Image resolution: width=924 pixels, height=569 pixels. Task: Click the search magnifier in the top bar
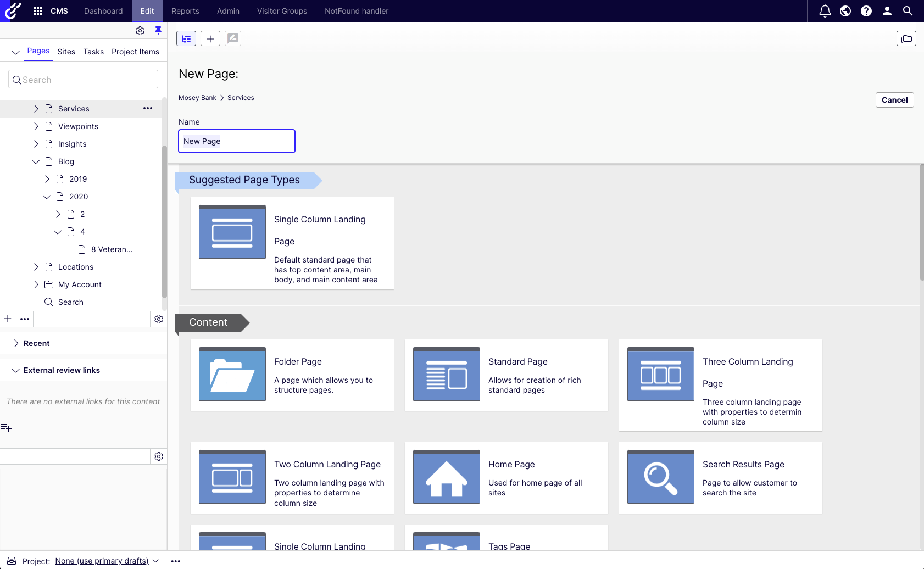point(908,11)
